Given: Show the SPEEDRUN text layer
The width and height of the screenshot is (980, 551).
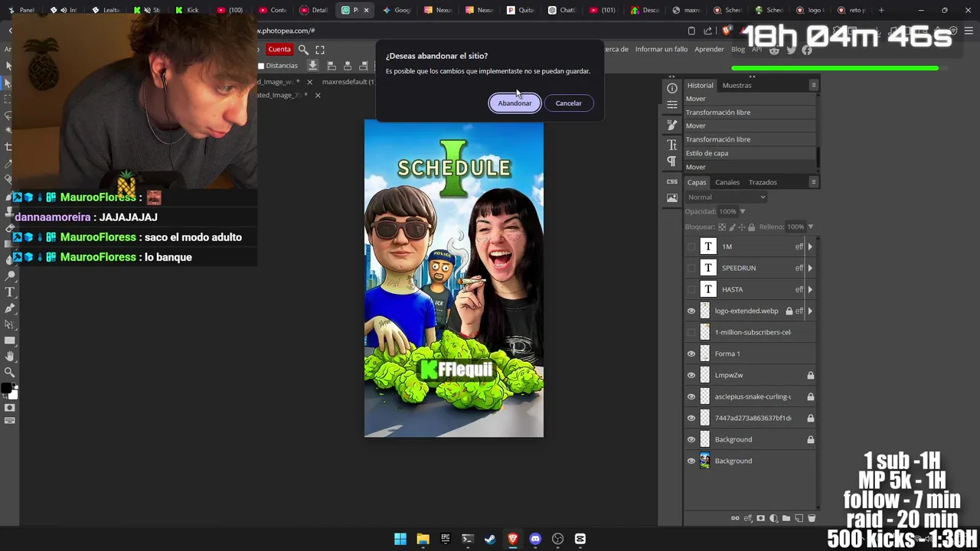Looking at the screenshot, I should tap(691, 268).
